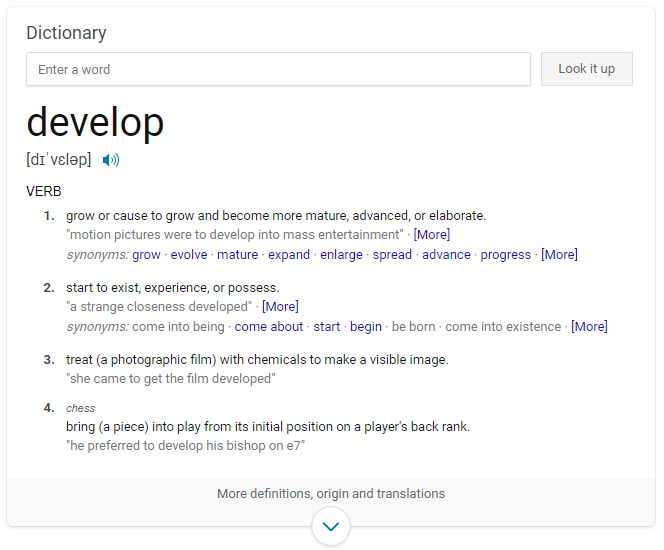The width and height of the screenshot is (664, 550).
Task: Open the synonym link start
Action: [x=326, y=326]
